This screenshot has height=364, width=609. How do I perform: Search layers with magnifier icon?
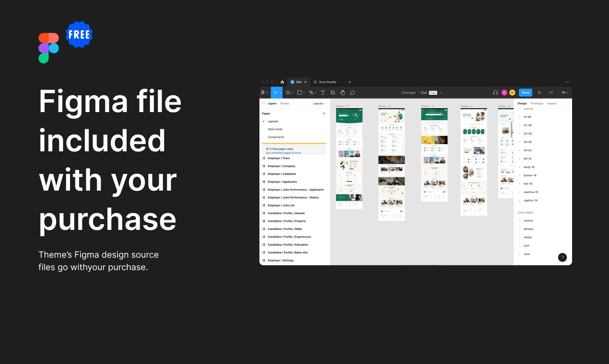click(x=263, y=103)
